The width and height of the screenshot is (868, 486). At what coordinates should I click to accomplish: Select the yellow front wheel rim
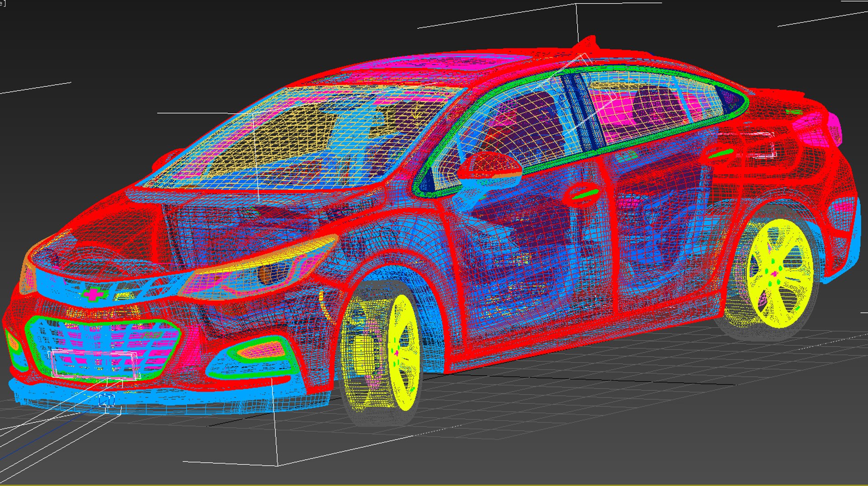[404, 353]
